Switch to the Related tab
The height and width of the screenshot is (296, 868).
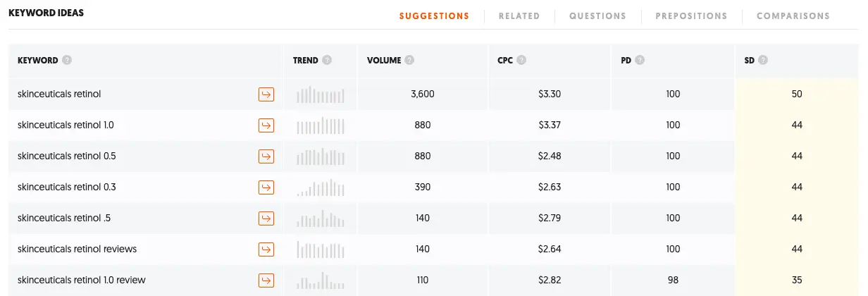pyautogui.click(x=519, y=16)
